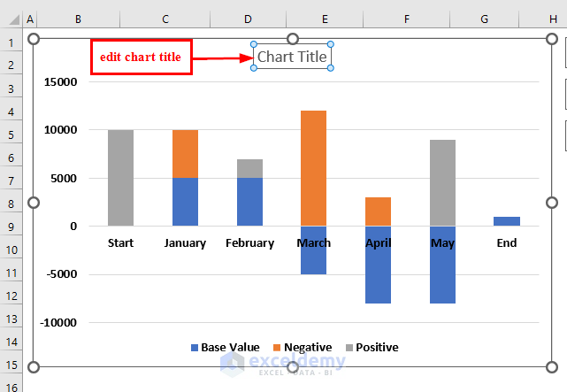Select row 16 header
This screenshot has width=567, height=392.
[x=11, y=383]
